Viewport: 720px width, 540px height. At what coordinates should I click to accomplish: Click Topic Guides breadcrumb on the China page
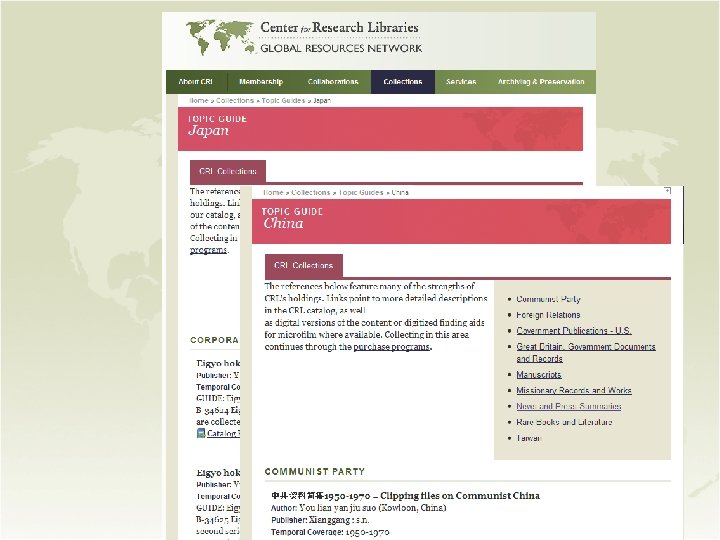point(361,192)
